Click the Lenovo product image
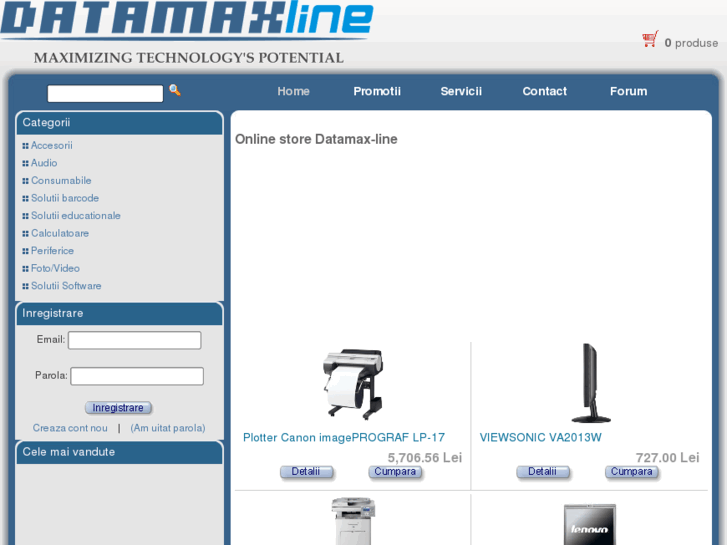 (590, 524)
